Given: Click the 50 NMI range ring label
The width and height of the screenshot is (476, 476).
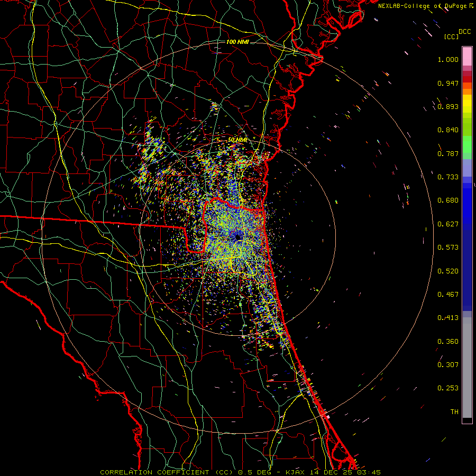Looking at the screenshot, I should coord(237,140).
